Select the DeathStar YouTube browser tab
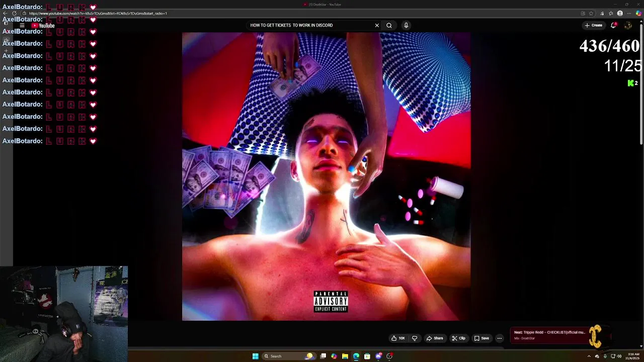644x362 pixels. point(322,5)
